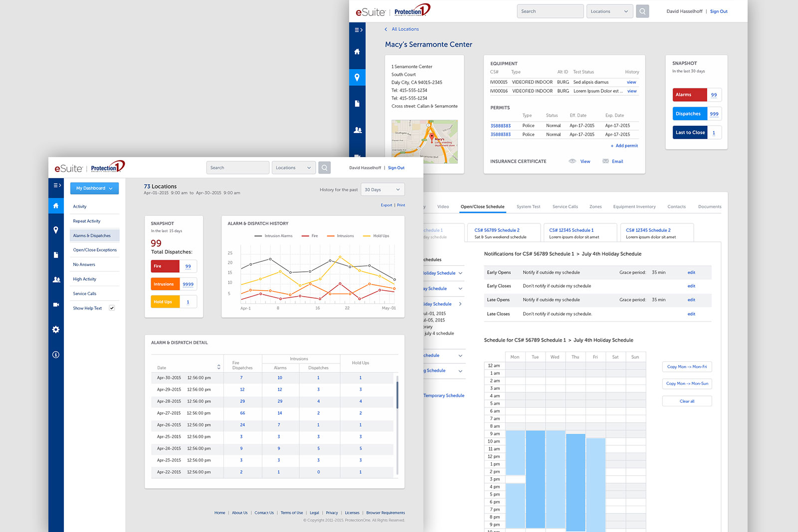
Task: Click the home icon in front dashboard sidebar
Action: (x=56, y=205)
